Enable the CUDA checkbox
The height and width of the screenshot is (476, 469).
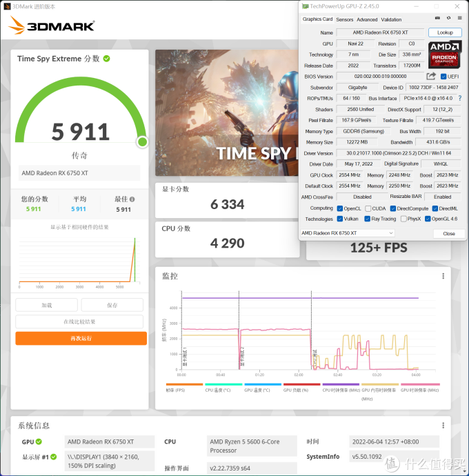click(368, 208)
